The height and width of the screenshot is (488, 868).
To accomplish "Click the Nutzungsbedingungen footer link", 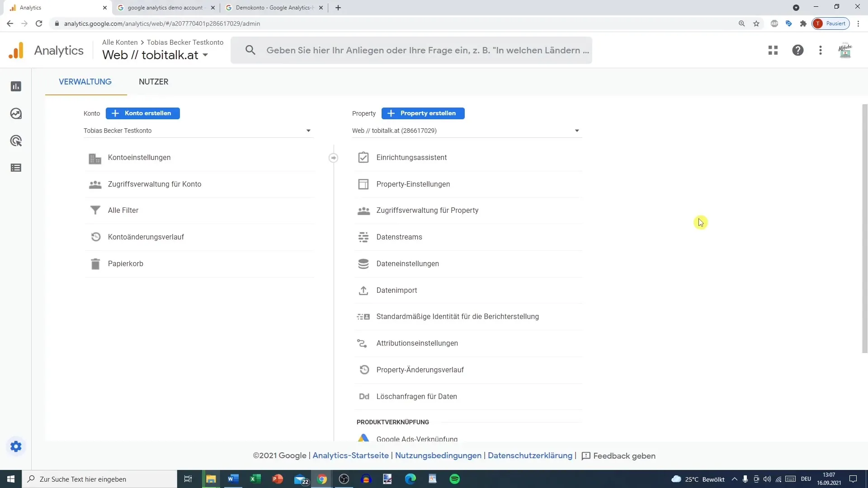I will pos(438,455).
